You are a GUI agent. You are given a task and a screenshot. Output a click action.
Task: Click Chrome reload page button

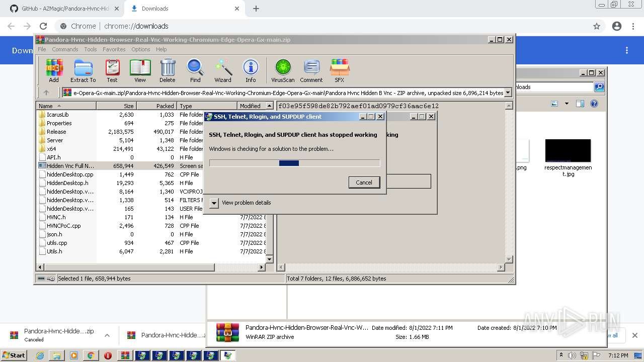pos(43,26)
